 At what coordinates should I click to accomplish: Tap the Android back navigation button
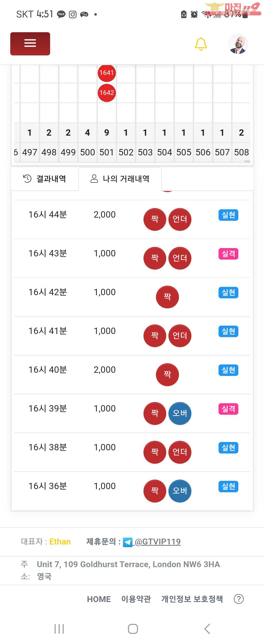coord(207,629)
